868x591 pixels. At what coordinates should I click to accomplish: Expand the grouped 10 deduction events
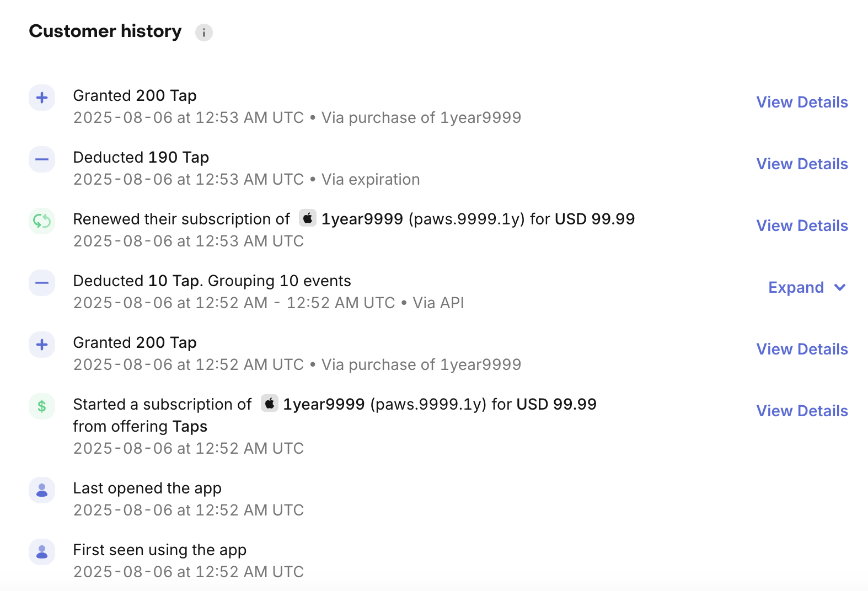[796, 288]
